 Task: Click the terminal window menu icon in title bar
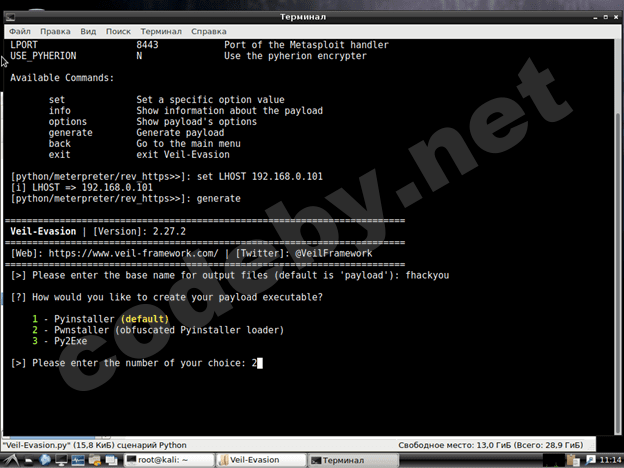click(x=10, y=17)
